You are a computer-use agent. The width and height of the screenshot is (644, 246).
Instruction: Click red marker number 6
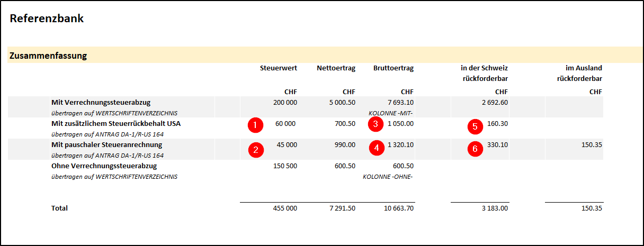pyautogui.click(x=475, y=149)
